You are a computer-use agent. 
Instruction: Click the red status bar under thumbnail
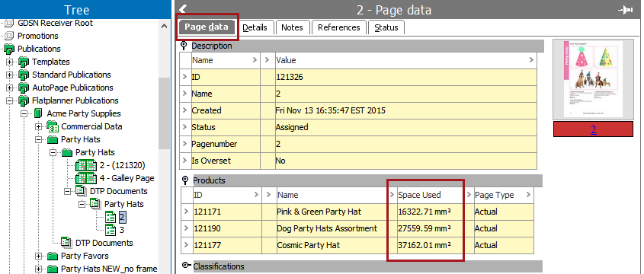593,129
